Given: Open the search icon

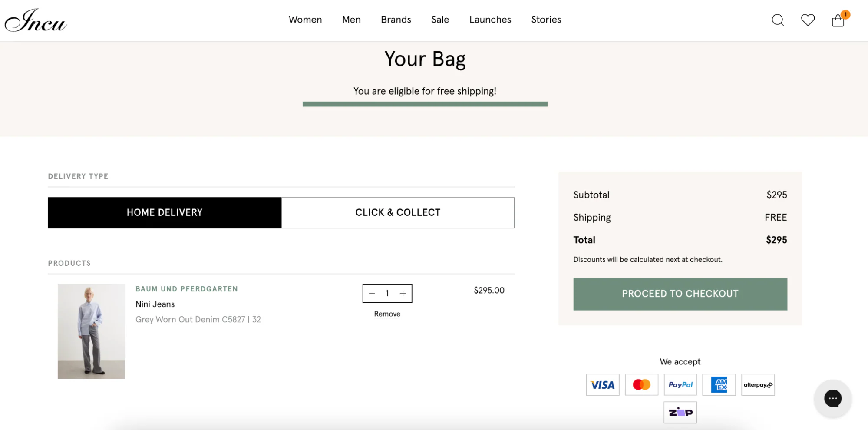Looking at the screenshot, I should click(778, 20).
